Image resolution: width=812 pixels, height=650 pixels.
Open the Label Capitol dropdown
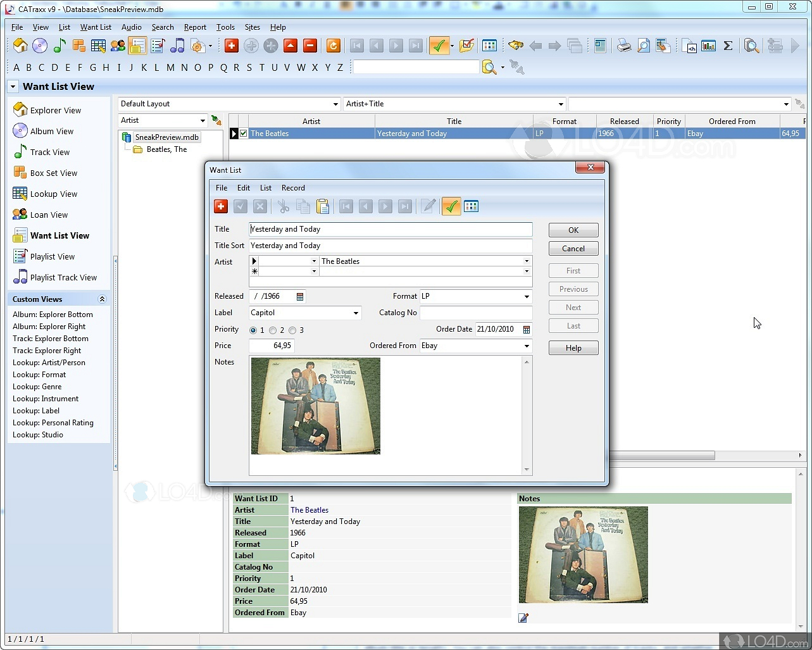356,313
